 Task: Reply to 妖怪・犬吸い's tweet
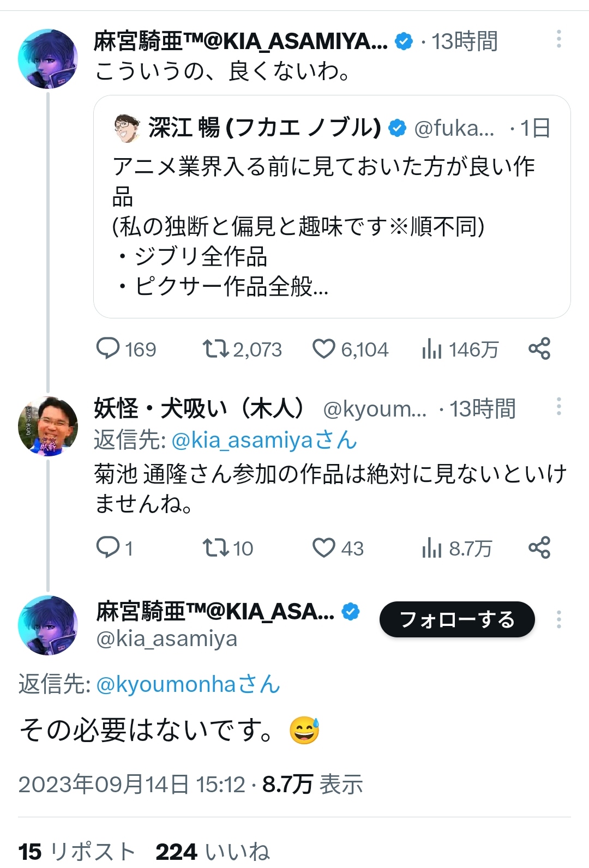pos(108,547)
